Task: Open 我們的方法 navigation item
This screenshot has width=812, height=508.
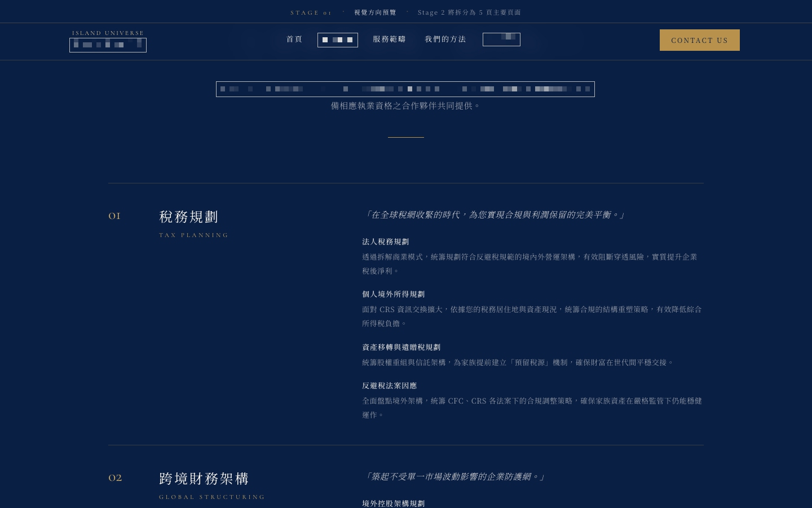Action: pos(445,39)
